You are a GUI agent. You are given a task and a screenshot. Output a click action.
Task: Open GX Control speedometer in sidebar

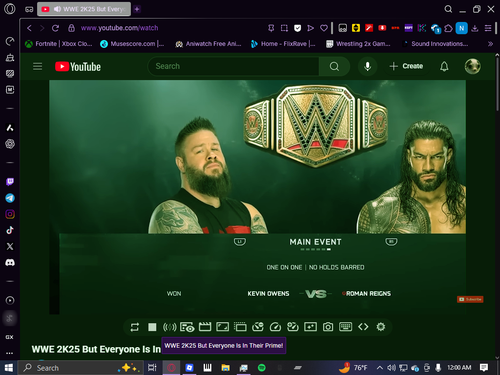pyautogui.click(x=10, y=41)
